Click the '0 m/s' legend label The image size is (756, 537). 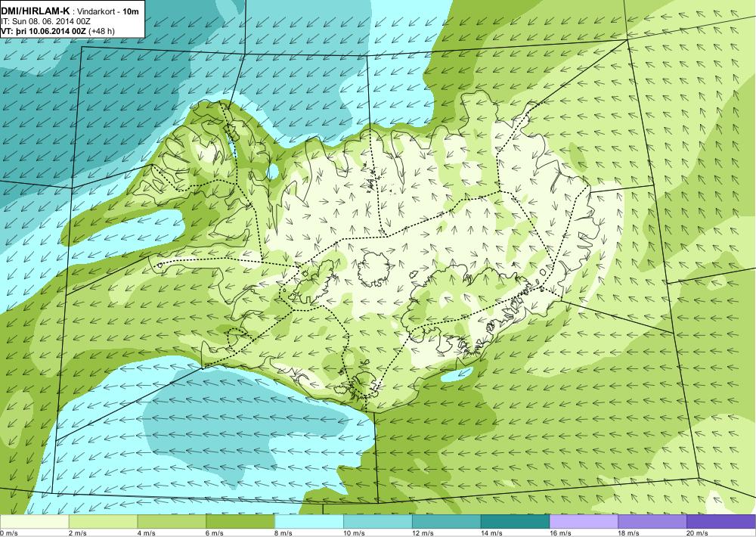point(8,533)
